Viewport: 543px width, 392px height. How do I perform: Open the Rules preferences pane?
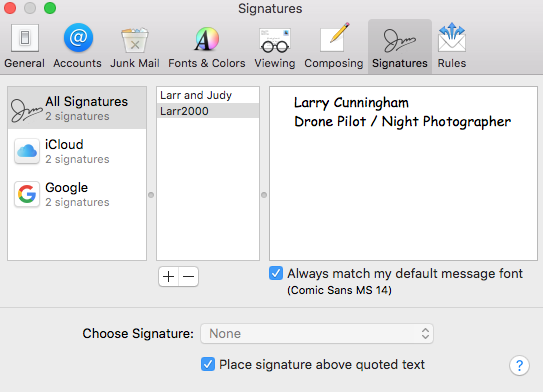(452, 46)
